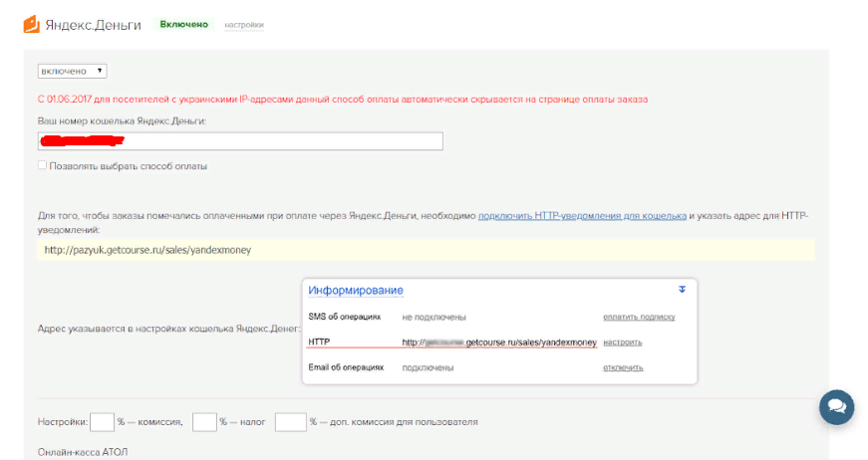Collapse the Информирование panel arrow icon
868x460 pixels.
pyautogui.click(x=682, y=289)
